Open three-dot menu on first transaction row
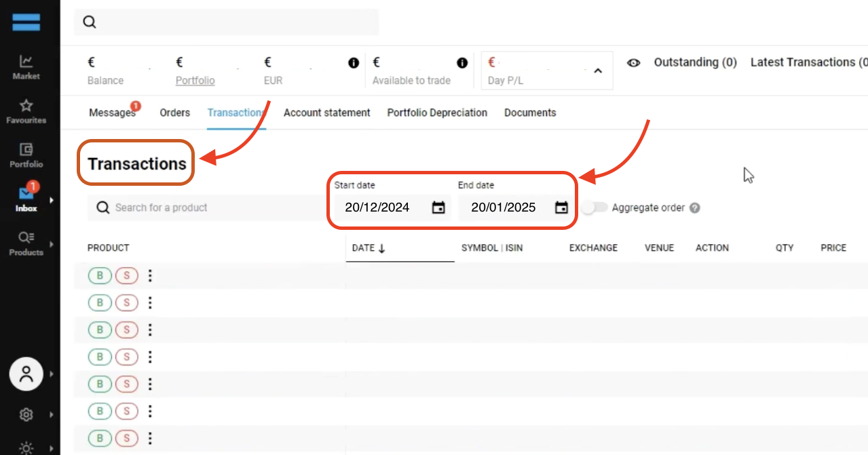This screenshot has width=868, height=455. point(151,275)
